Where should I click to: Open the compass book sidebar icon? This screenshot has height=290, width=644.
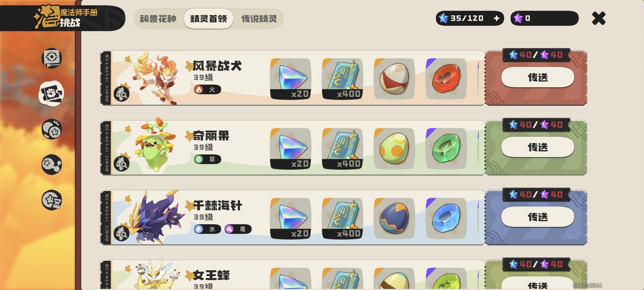[x=52, y=58]
